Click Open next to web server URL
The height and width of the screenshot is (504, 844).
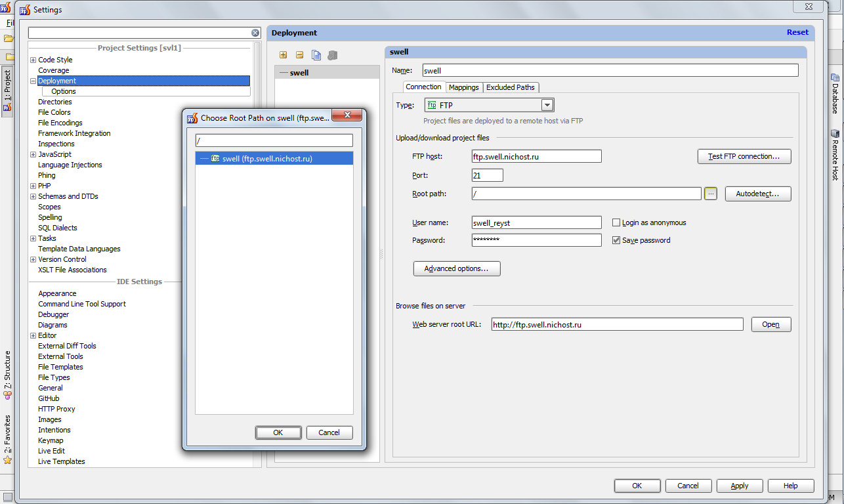pos(771,324)
